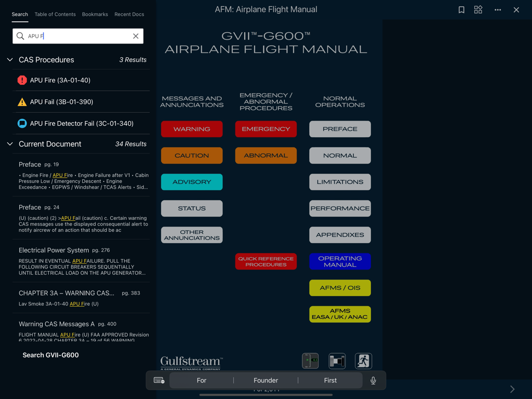Open the Bookmarks tab
This screenshot has height=399, width=532.
pos(95,14)
